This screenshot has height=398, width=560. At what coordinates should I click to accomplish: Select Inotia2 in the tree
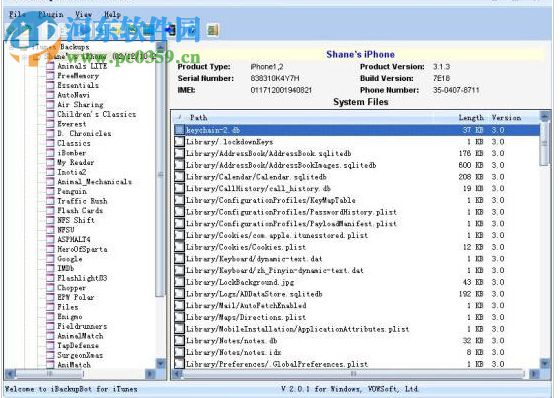coord(72,172)
